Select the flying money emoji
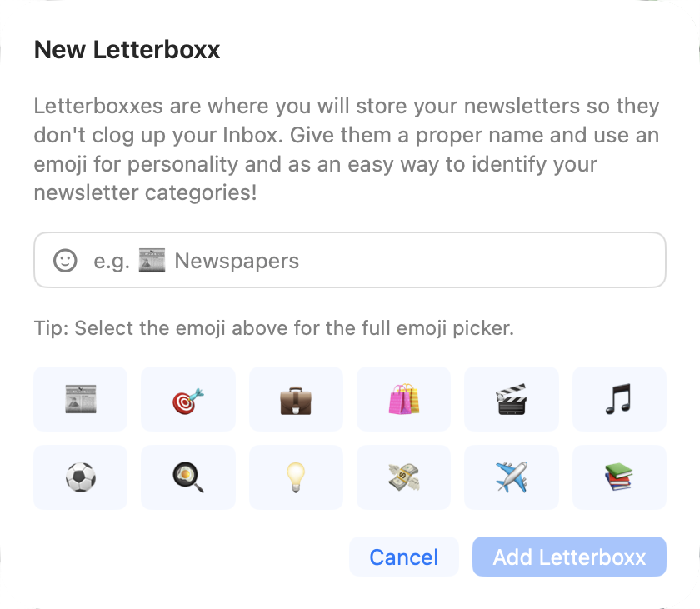This screenshot has width=700, height=609. point(403,477)
